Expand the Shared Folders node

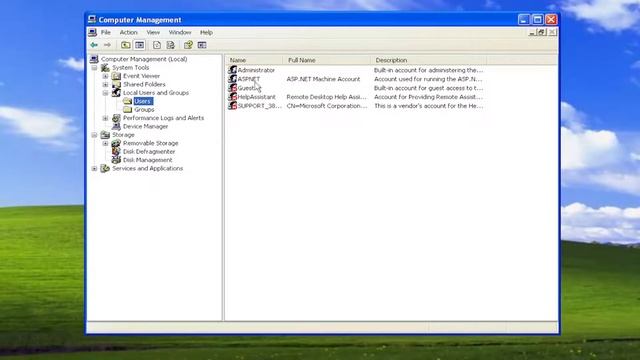click(105, 84)
